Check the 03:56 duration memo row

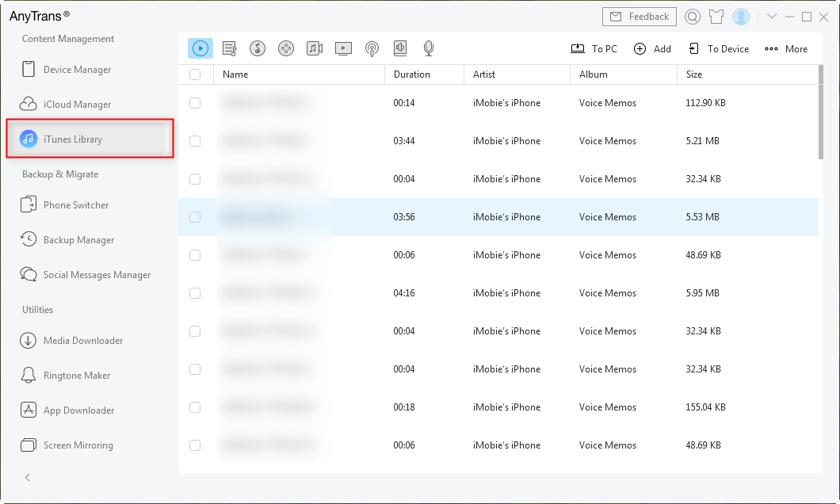tap(195, 217)
